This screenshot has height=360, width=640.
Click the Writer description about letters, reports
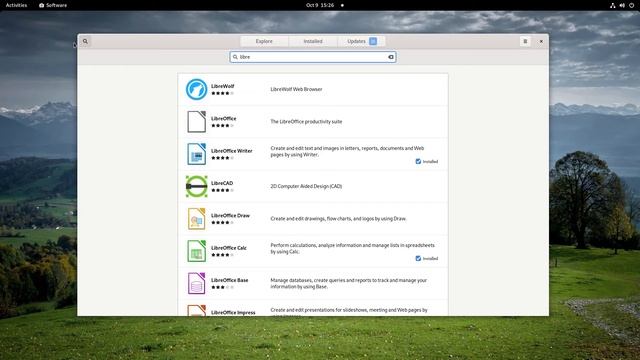347,151
